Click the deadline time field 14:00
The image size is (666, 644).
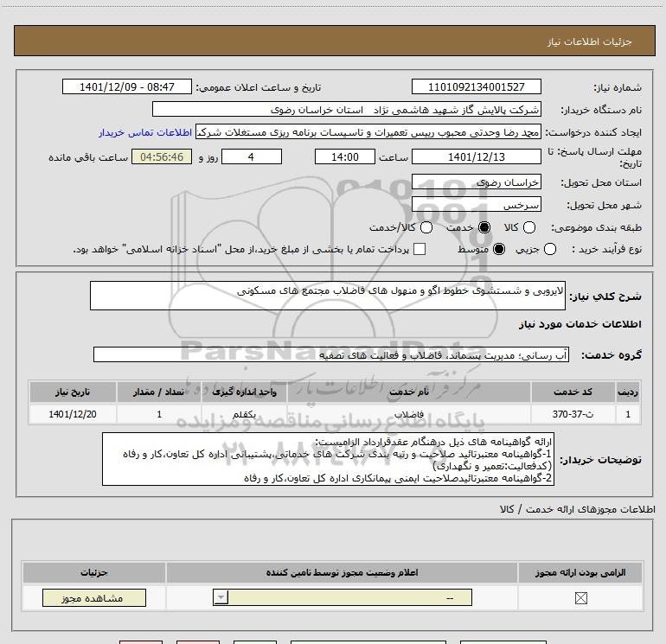tap(345, 156)
